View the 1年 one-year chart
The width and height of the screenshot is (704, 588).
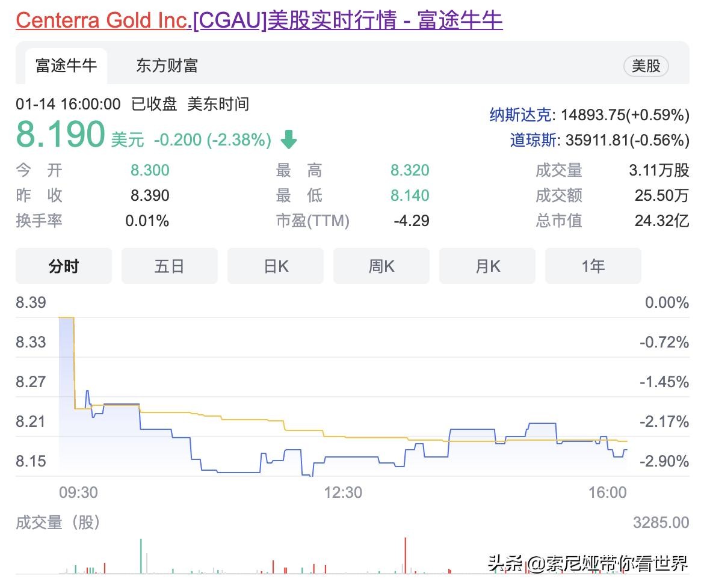(593, 266)
